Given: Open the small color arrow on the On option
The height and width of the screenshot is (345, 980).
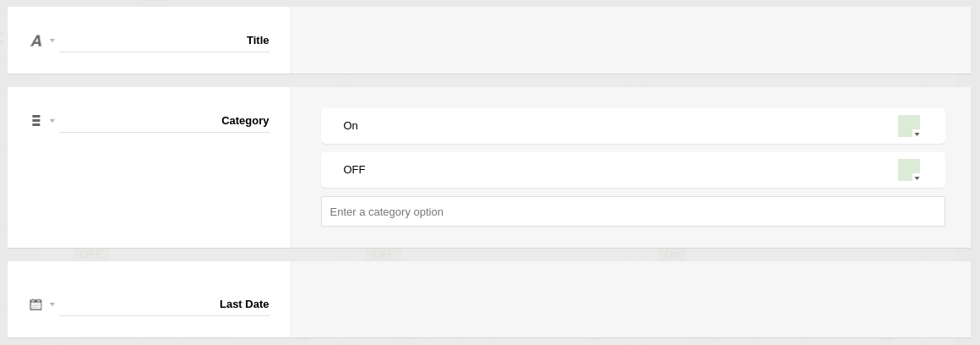Looking at the screenshot, I should pyautogui.click(x=917, y=134).
